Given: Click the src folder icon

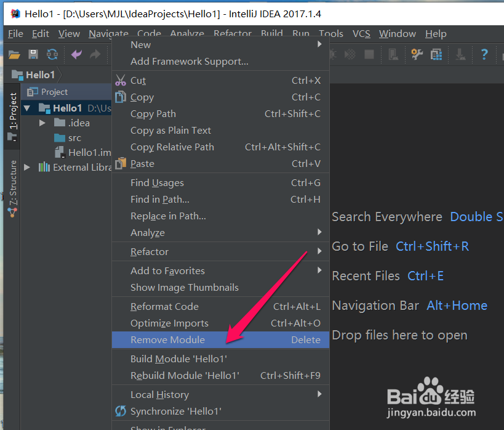Looking at the screenshot, I should pos(60,138).
